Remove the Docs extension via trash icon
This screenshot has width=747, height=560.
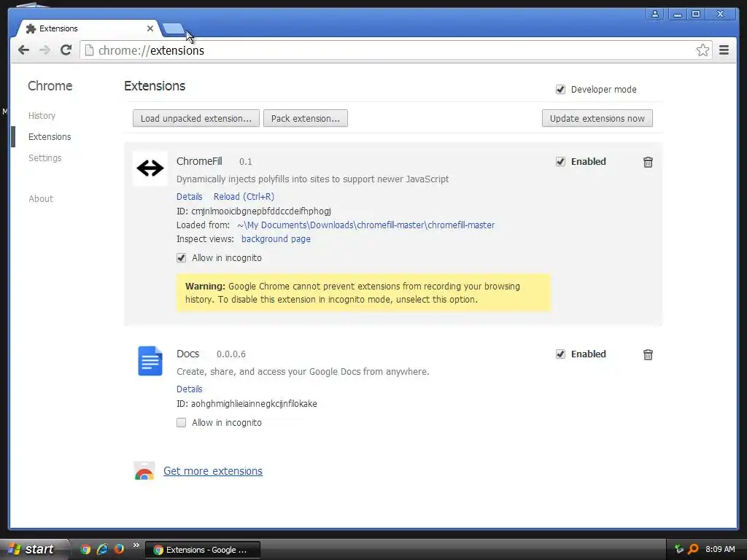point(648,354)
